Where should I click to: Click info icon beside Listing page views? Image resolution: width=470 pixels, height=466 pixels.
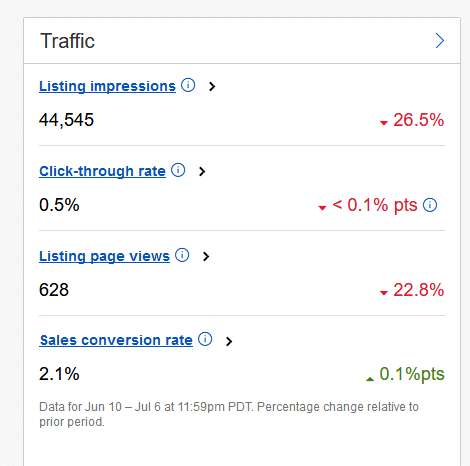click(182, 255)
